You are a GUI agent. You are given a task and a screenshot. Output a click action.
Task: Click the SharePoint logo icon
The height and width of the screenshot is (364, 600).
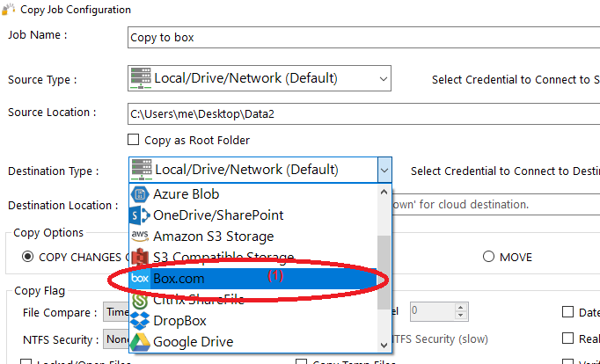(140, 215)
